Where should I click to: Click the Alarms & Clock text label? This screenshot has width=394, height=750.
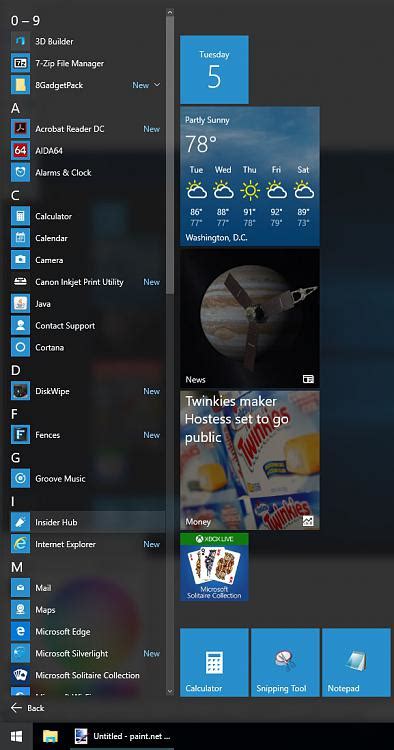tap(63, 173)
